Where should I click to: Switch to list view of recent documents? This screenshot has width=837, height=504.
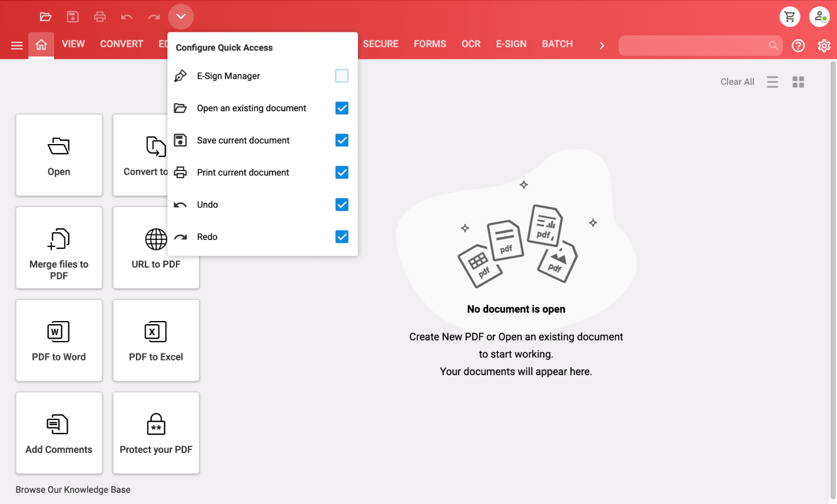click(x=772, y=82)
